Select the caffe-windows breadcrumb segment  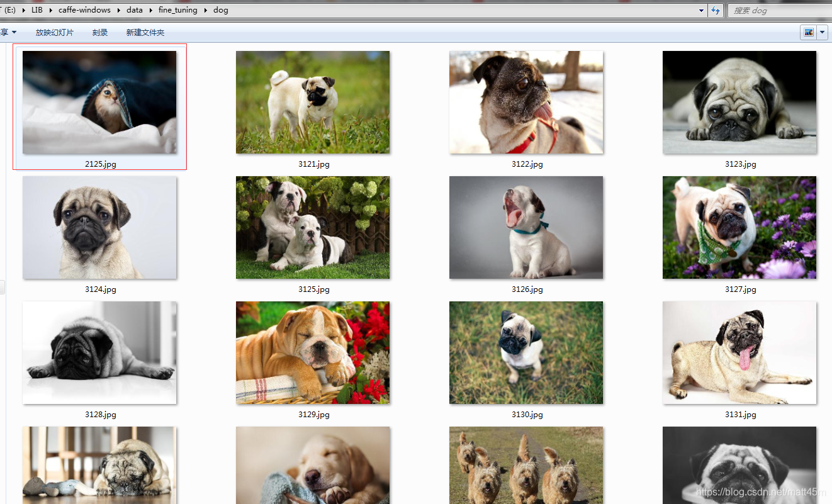84,10
